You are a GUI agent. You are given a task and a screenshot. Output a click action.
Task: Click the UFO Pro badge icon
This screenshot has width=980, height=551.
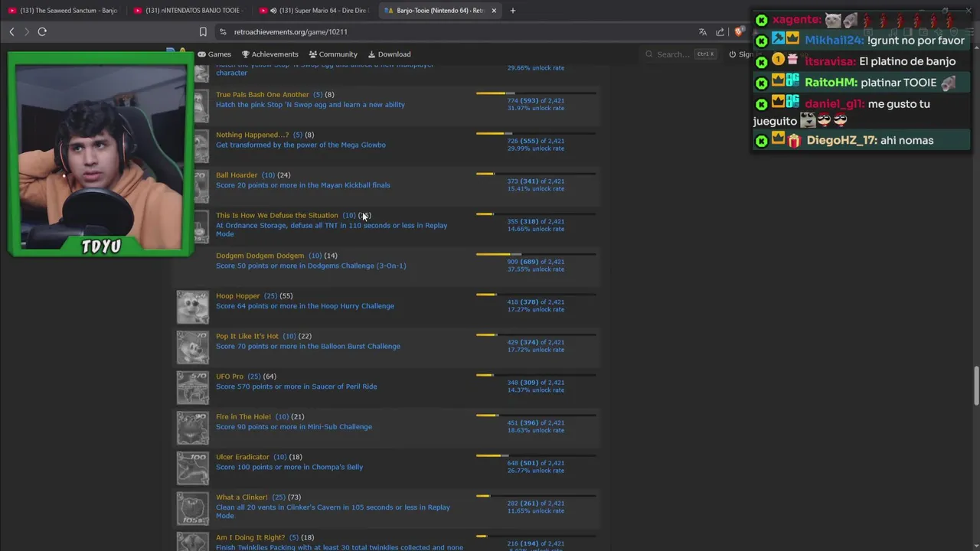click(193, 388)
